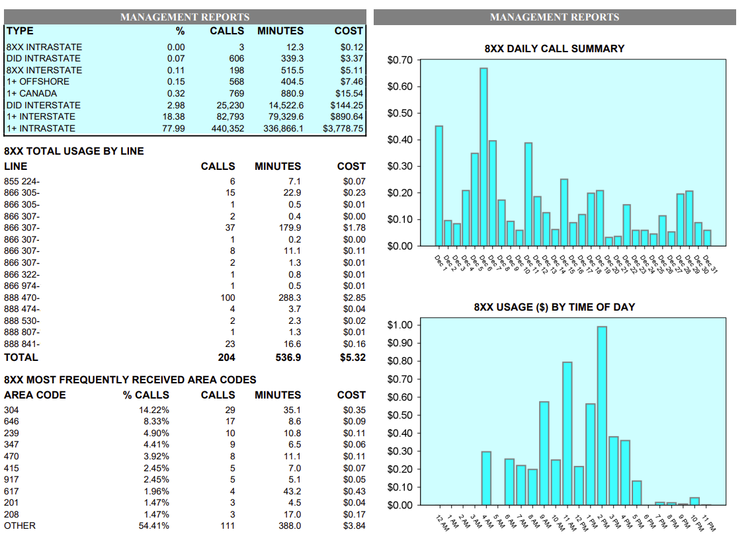Image resolution: width=756 pixels, height=540 pixels.
Task: Select the tallest bar in Daily Call Summary chart
Action: (483, 156)
